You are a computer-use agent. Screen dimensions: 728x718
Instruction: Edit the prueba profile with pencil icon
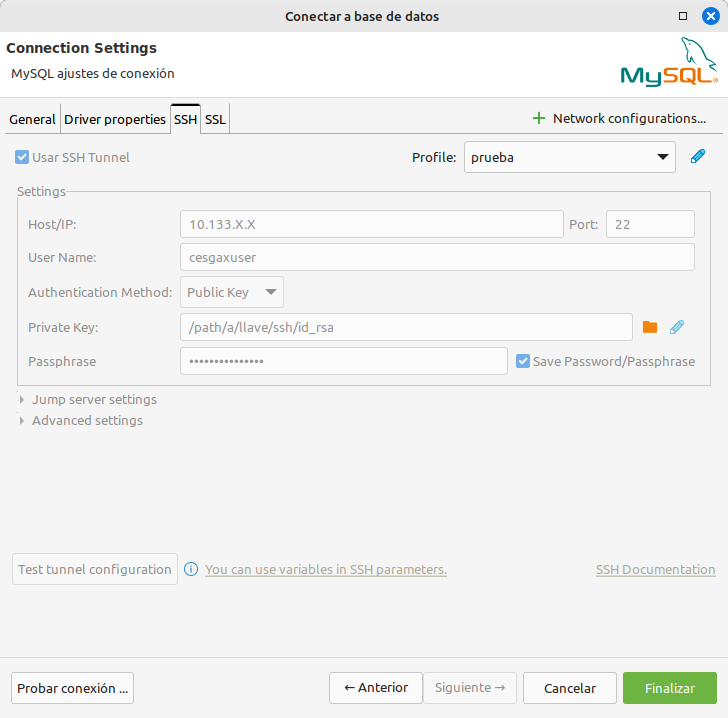[x=697, y=157]
